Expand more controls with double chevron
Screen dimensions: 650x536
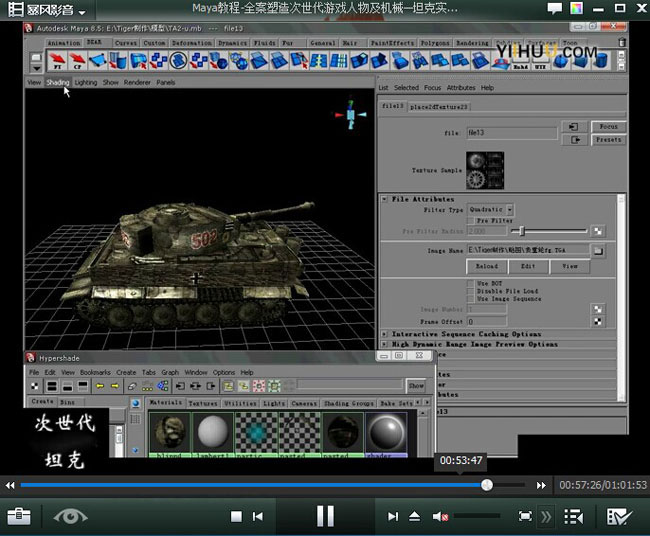point(546,517)
